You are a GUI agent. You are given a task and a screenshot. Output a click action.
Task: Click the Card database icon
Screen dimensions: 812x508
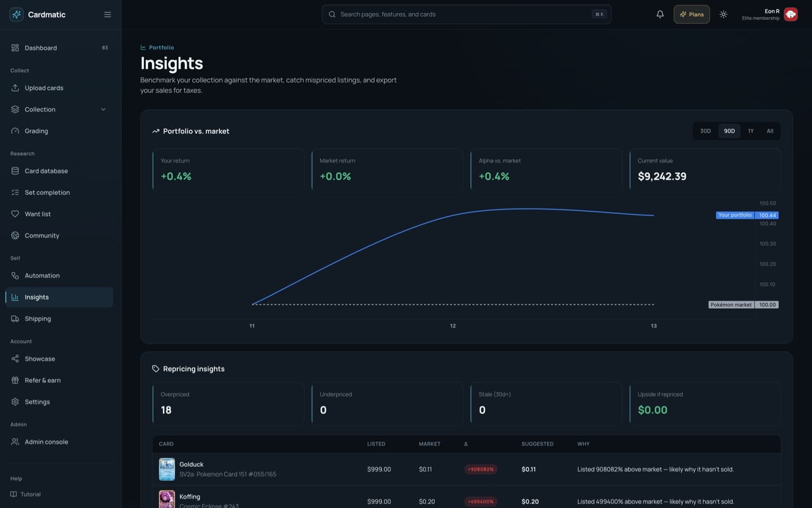click(x=15, y=171)
